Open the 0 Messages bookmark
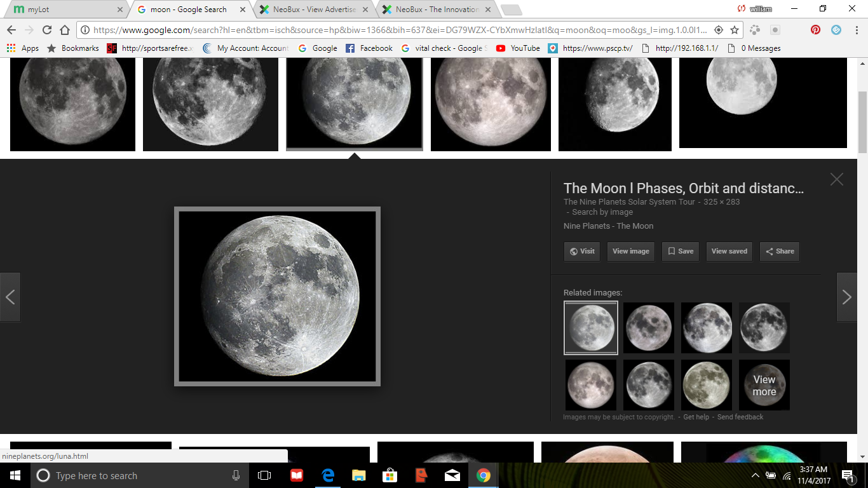Viewport: 868px width, 488px height. coord(754,48)
